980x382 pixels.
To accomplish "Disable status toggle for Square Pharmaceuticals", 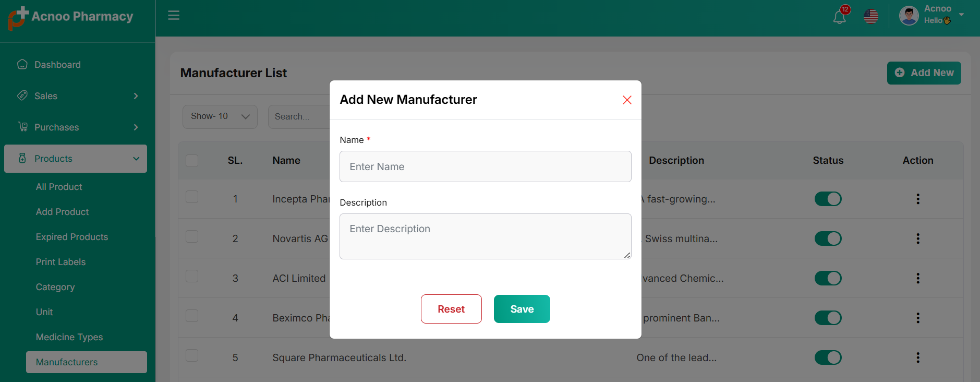I will pyautogui.click(x=828, y=357).
